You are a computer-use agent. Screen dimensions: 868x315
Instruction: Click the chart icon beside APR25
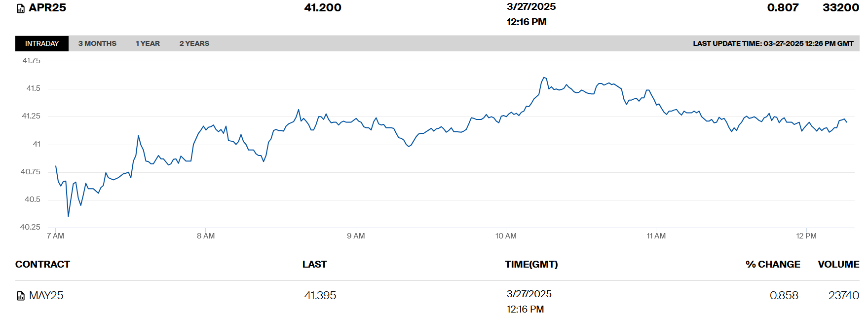pyautogui.click(x=21, y=8)
